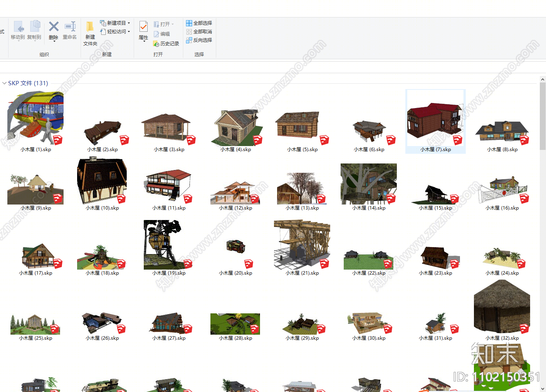Click the Edit (编辑) ribbon button
The width and height of the screenshot is (546, 392).
coord(162,34)
